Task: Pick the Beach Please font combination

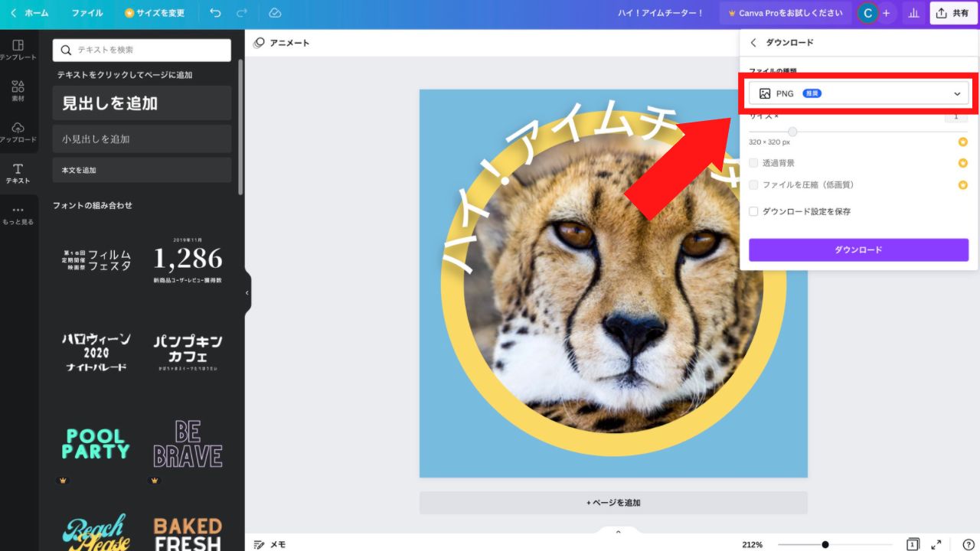Action: pos(96,532)
